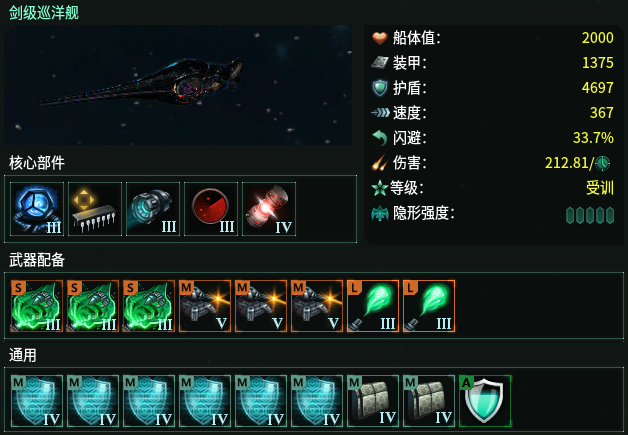Click the A-slot auxiliary shield module
The width and height of the screenshot is (628, 435).
click(485, 401)
